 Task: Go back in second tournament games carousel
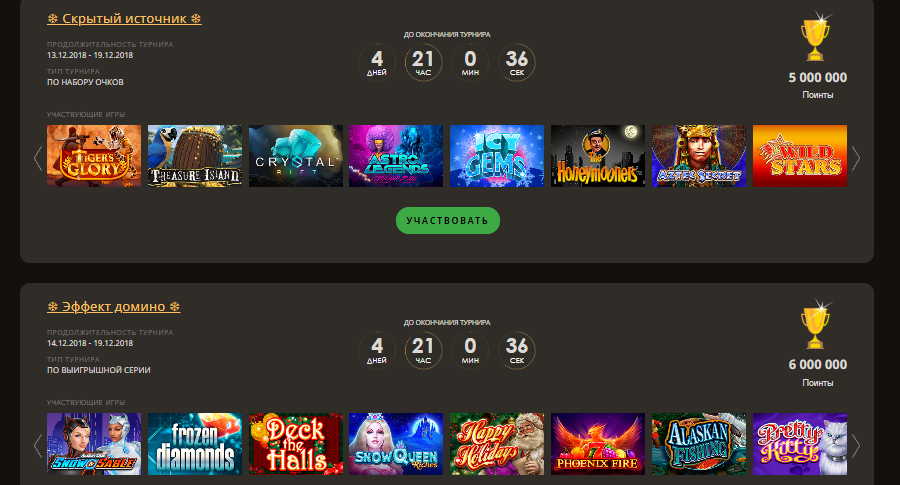pos(38,446)
